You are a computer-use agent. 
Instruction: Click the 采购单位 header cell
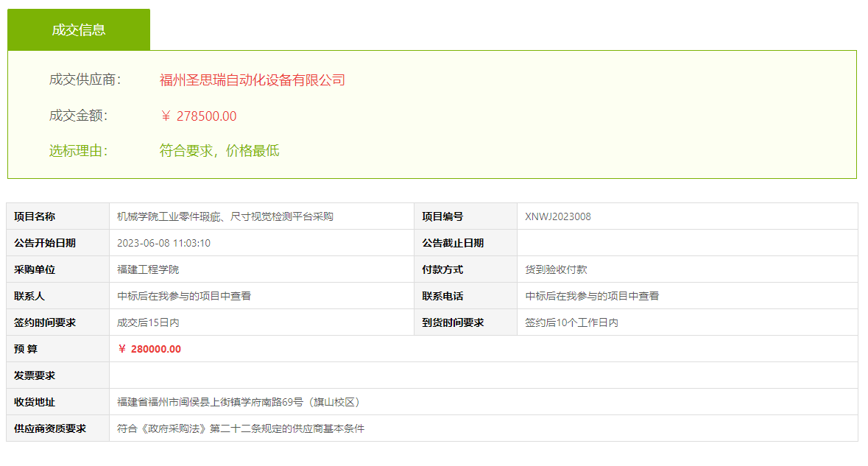pos(58,269)
